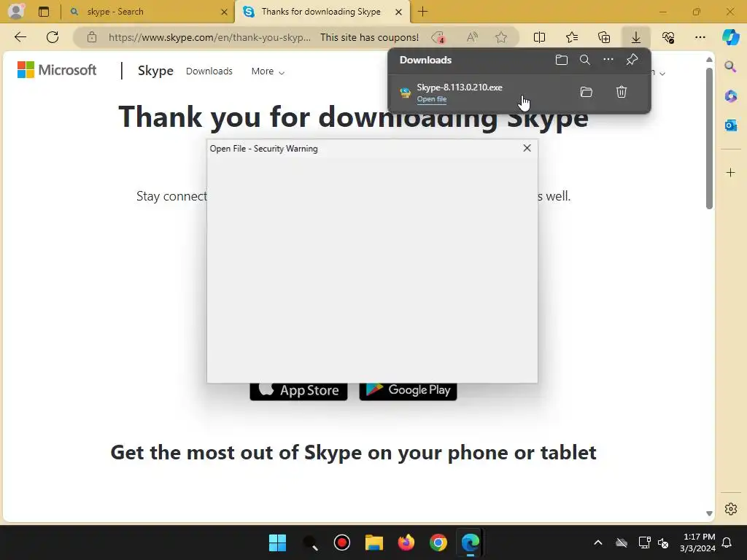Click the App Store badge
Image resolution: width=747 pixels, height=560 pixels.
coord(298,391)
